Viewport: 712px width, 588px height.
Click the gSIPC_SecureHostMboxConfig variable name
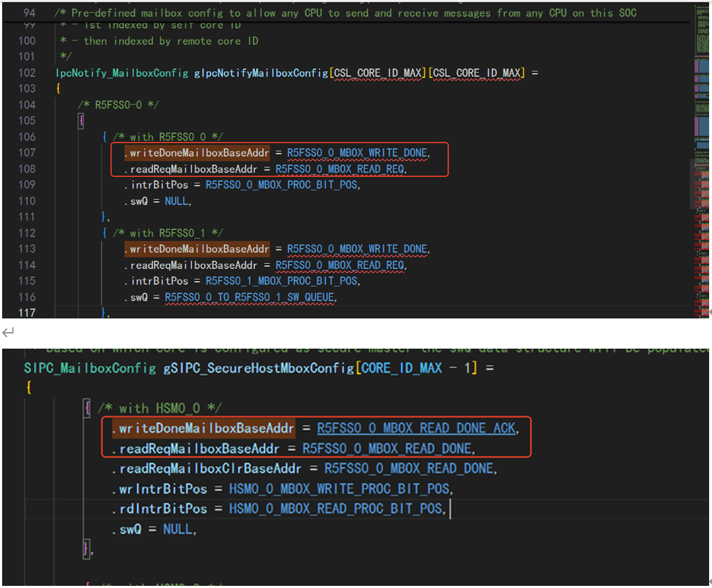(259, 368)
